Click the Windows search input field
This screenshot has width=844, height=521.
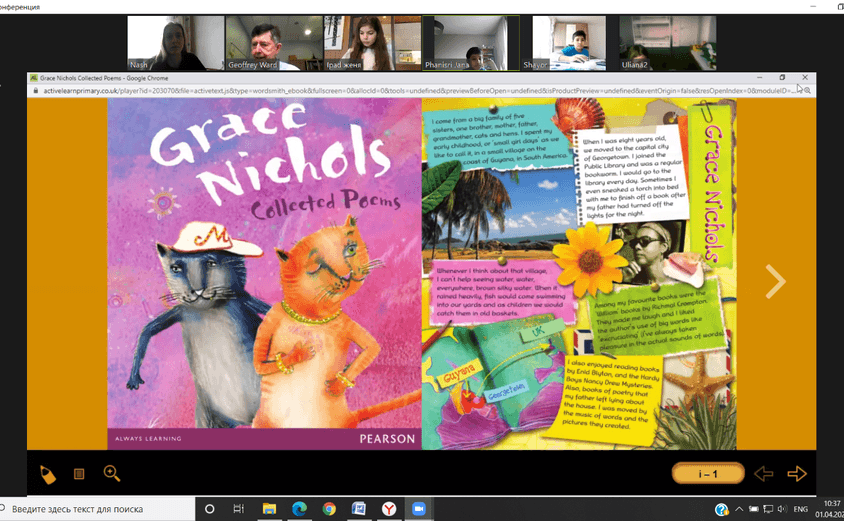100,509
